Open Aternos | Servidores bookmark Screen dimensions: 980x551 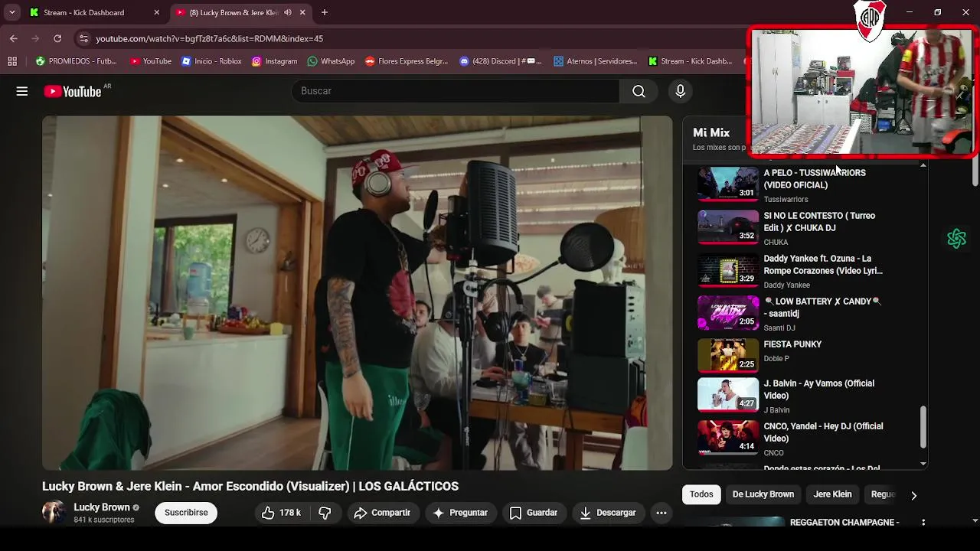[x=596, y=61]
